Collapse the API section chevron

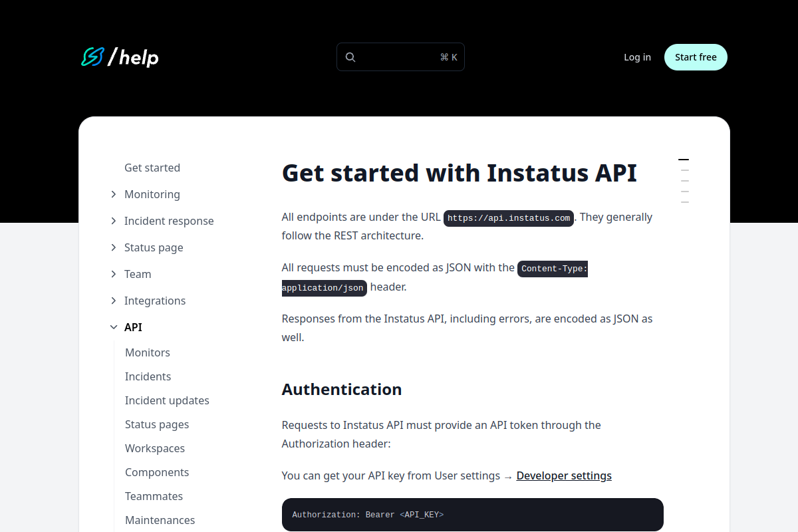click(114, 327)
